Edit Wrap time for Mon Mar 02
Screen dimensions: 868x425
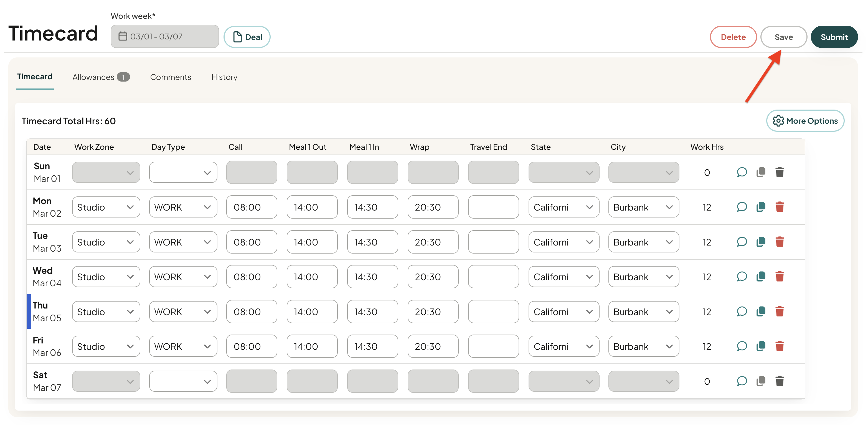[433, 207]
